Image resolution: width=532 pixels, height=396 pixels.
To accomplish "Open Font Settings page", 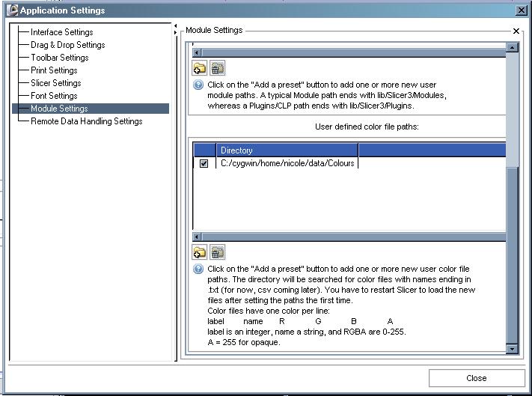I will [x=54, y=96].
